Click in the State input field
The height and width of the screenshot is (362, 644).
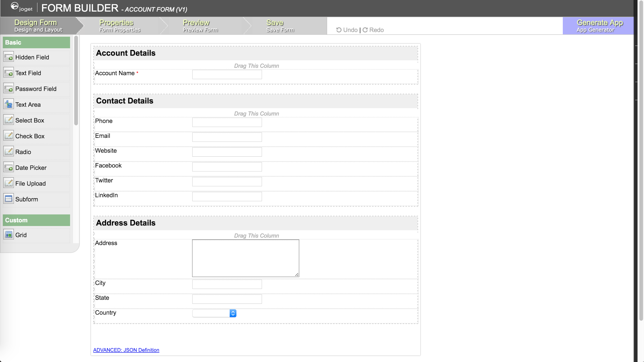click(x=227, y=299)
